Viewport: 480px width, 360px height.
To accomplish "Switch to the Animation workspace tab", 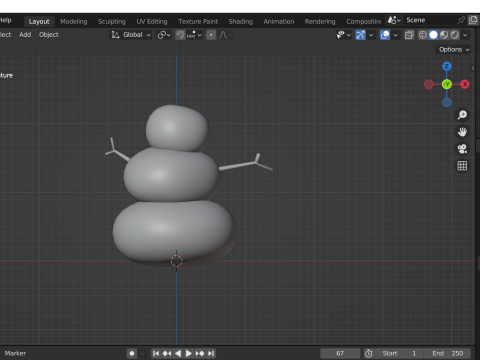I will point(279,22).
